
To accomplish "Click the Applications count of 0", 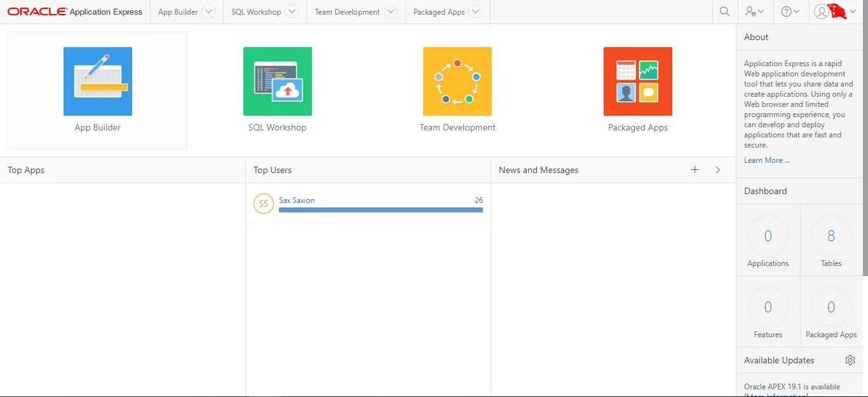I will [x=768, y=236].
